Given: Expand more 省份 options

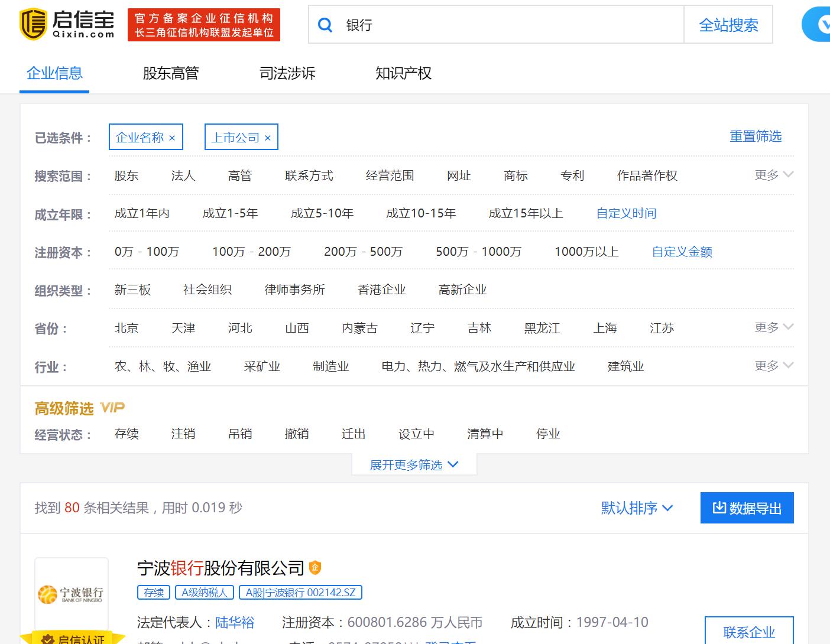Looking at the screenshot, I should [x=774, y=327].
